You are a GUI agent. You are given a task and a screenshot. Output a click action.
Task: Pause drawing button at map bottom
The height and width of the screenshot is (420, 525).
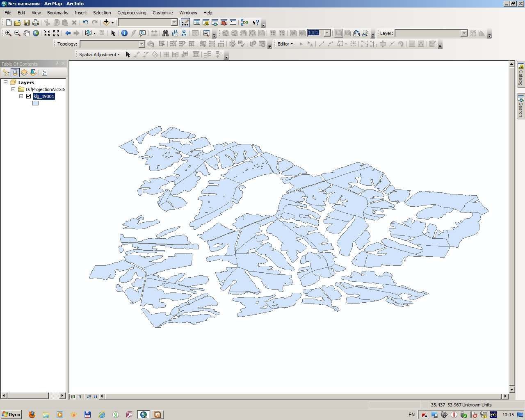(x=96, y=397)
